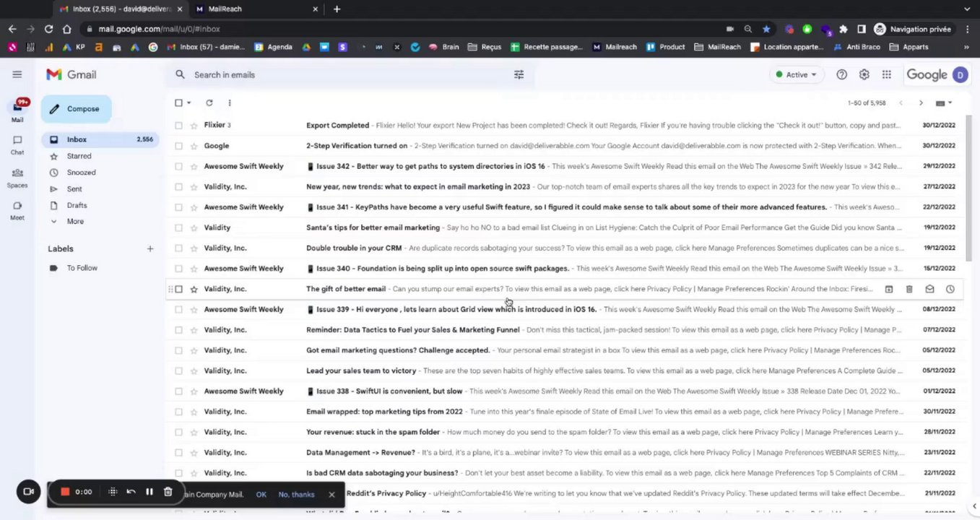This screenshot has height=520, width=980.
Task: Create a new label with plus icon
Action: point(150,249)
